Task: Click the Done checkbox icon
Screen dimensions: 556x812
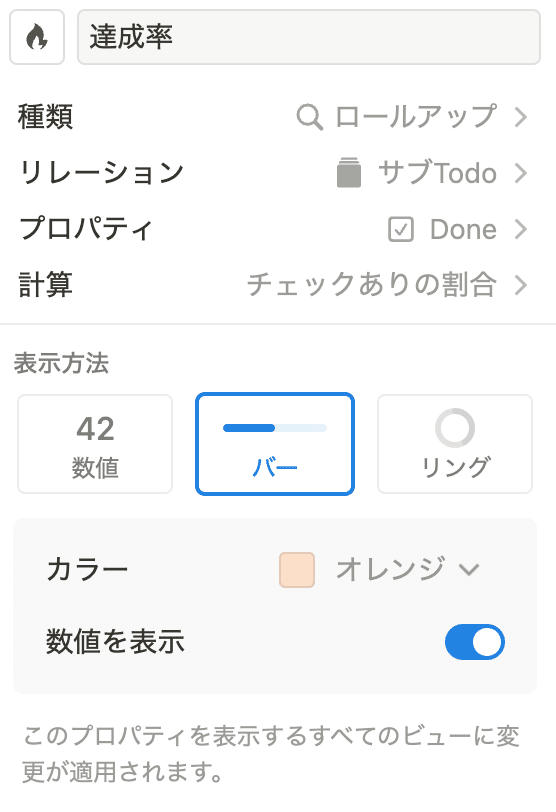Action: tap(401, 229)
